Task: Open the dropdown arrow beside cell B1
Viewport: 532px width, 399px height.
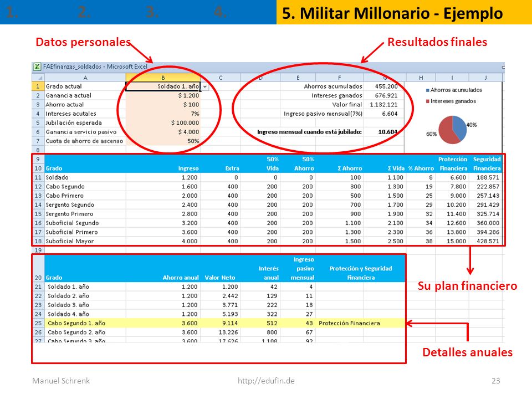Action: pos(205,87)
